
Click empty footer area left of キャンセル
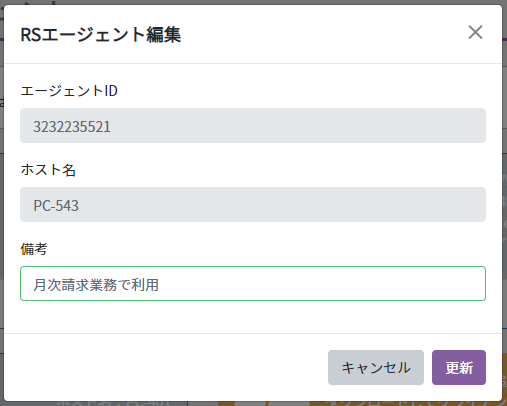tap(167, 367)
